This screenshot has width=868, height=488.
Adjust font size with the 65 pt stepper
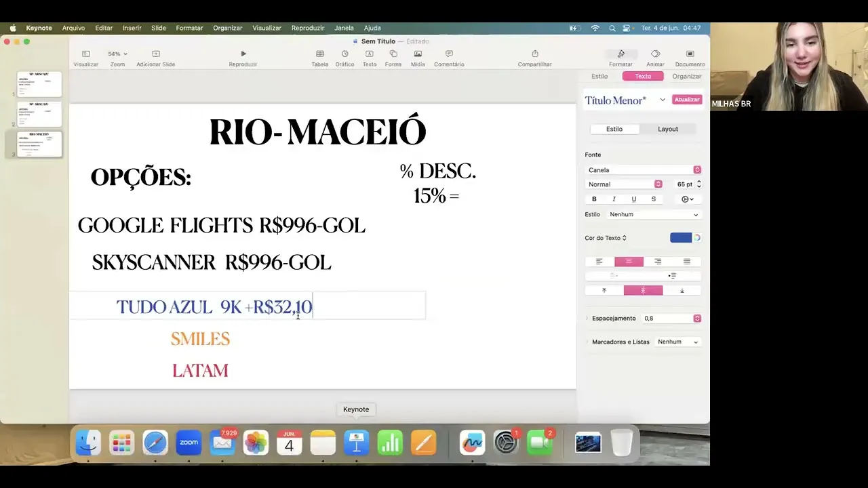[x=698, y=184]
